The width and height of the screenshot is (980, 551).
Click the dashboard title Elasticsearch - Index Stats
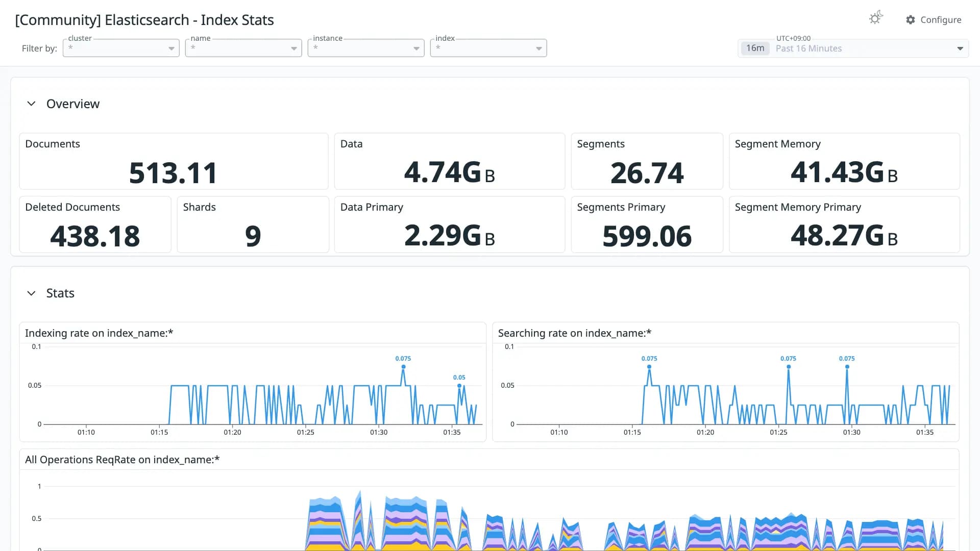coord(144,20)
